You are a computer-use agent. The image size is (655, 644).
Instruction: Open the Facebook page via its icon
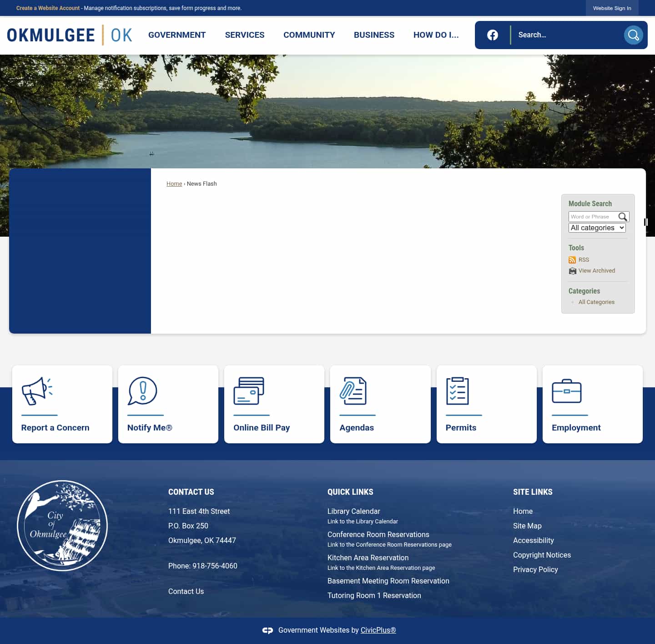[493, 35]
